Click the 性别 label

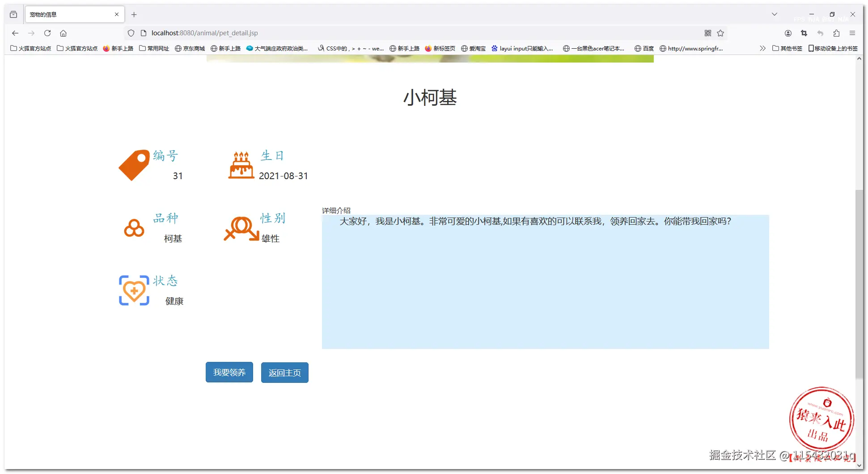(x=273, y=218)
